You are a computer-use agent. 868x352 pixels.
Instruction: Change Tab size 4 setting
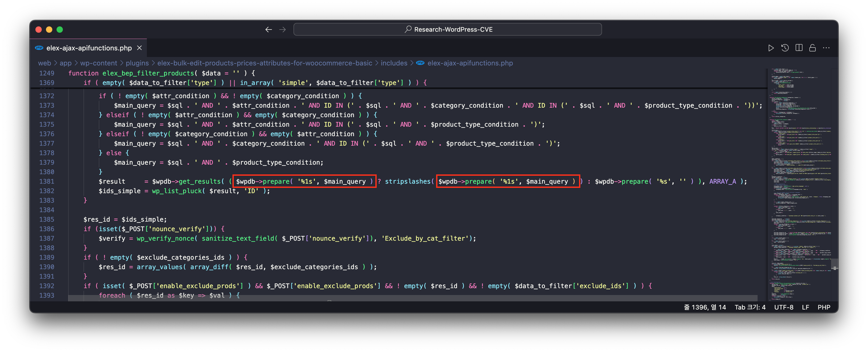(x=750, y=307)
